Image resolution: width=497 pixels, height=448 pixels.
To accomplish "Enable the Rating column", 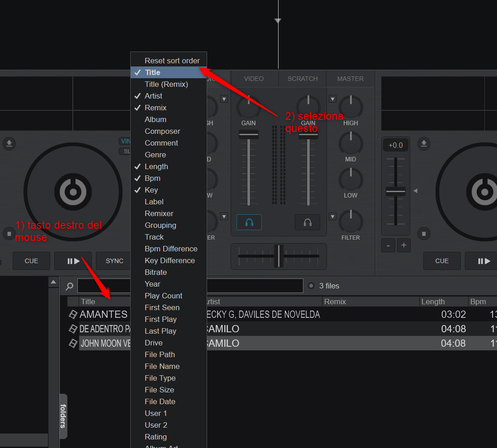I will click(x=169, y=437).
